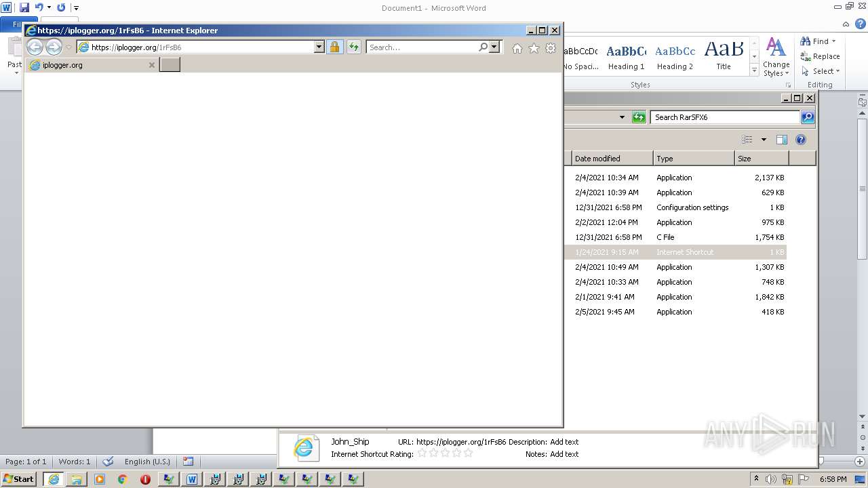
Task: Set the first rating star for John_Ship
Action: coord(422,453)
